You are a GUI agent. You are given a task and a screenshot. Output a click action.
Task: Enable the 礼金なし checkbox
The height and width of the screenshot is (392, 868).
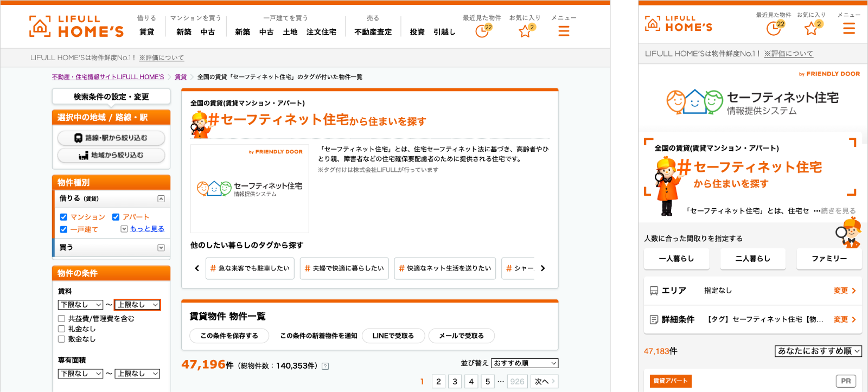(61, 329)
